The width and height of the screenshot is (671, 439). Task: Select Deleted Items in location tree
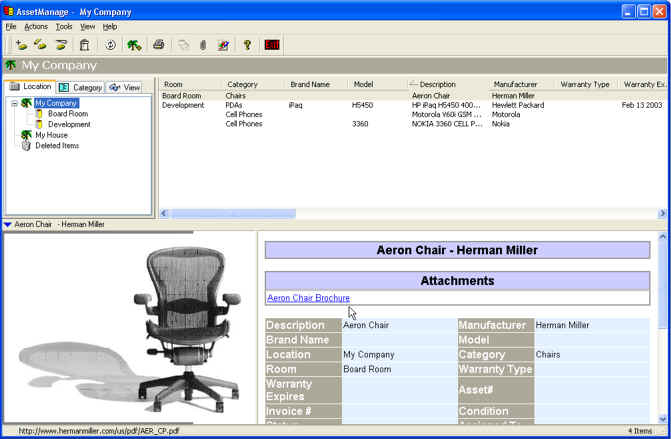coord(57,145)
